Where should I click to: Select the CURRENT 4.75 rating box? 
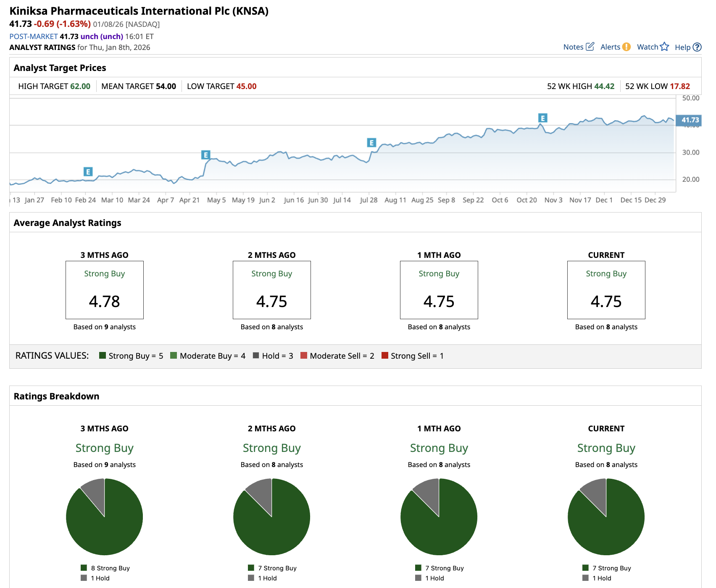[x=606, y=290]
